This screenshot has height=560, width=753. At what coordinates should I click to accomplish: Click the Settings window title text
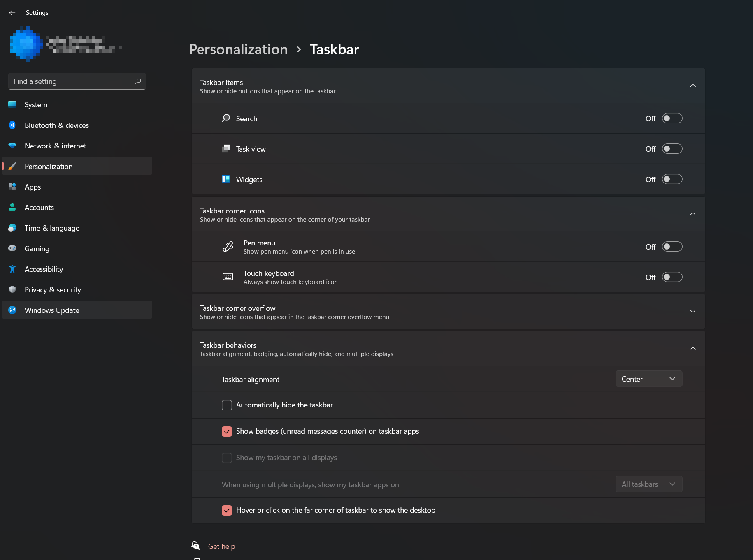(x=37, y=13)
